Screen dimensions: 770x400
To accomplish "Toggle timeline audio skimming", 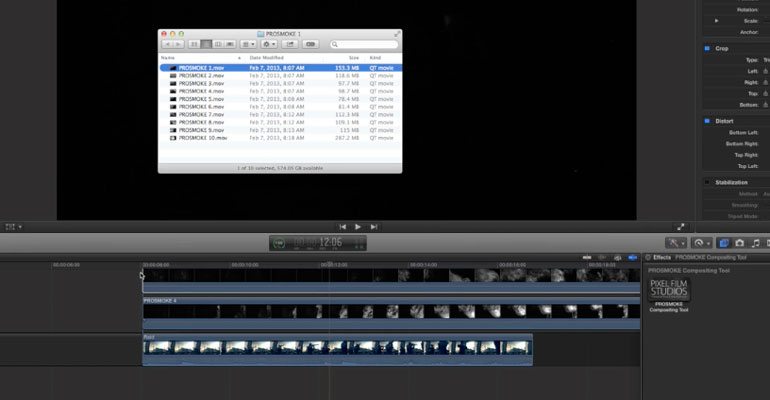I will point(602,257).
